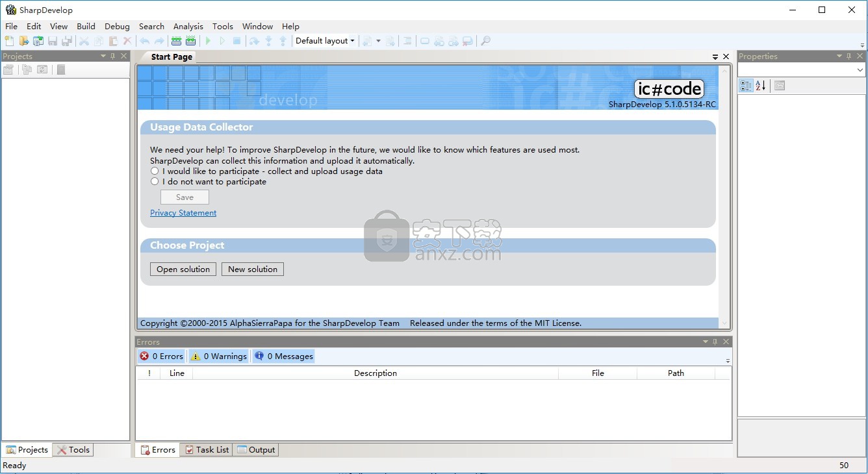Open the Errors panel options arrow
This screenshot has height=474, width=868.
pyautogui.click(x=706, y=342)
